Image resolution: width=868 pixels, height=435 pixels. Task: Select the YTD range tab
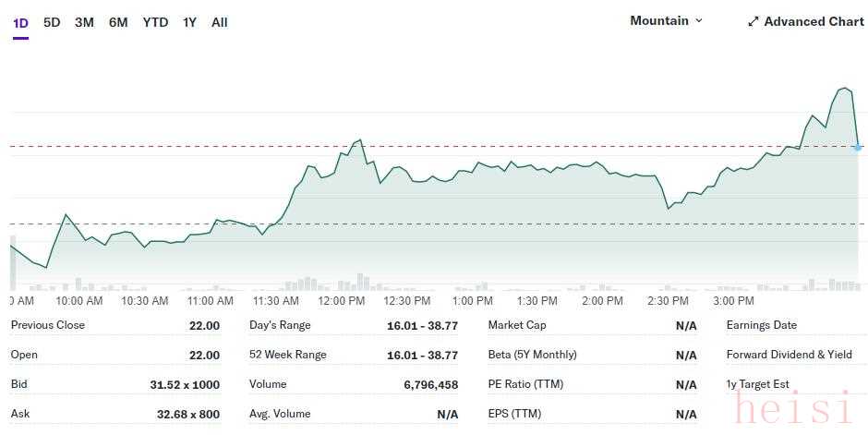pyautogui.click(x=155, y=22)
